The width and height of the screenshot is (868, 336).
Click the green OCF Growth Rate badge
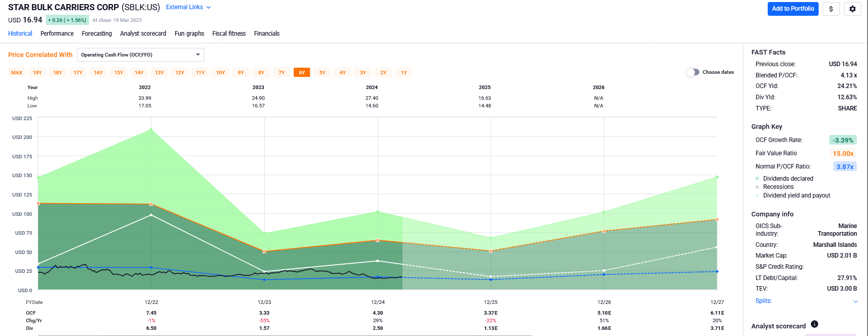click(x=843, y=140)
